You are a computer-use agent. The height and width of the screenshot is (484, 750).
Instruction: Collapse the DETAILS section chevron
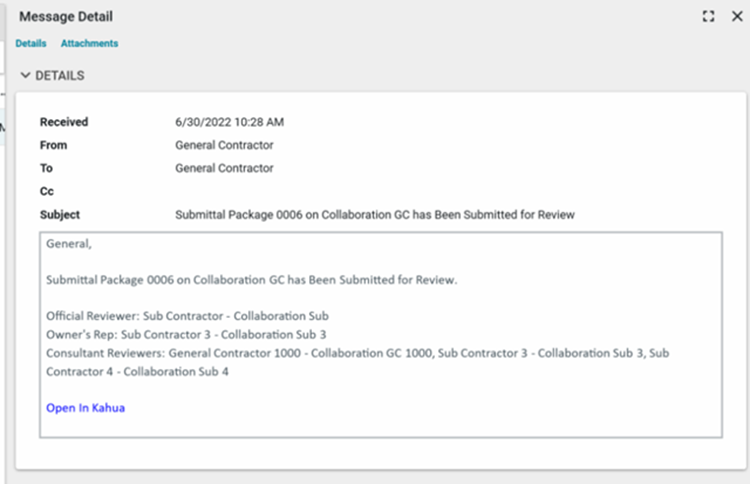(25, 76)
